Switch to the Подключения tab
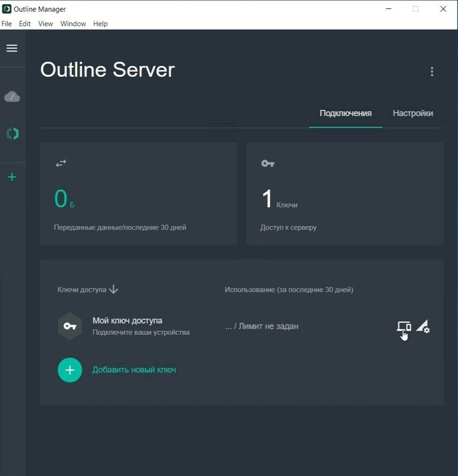Viewport: 458px width, 476px height. coord(345,113)
